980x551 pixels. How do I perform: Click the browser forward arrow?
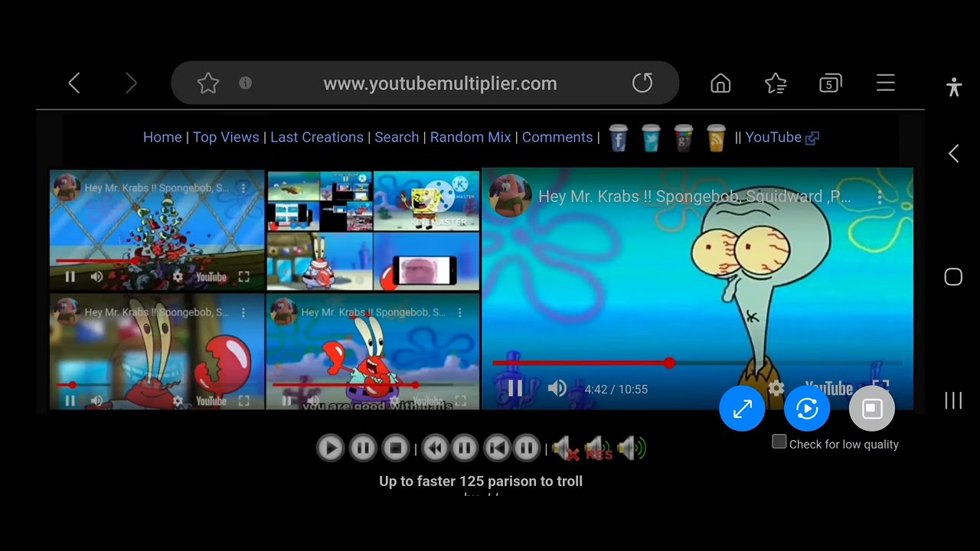coord(131,83)
